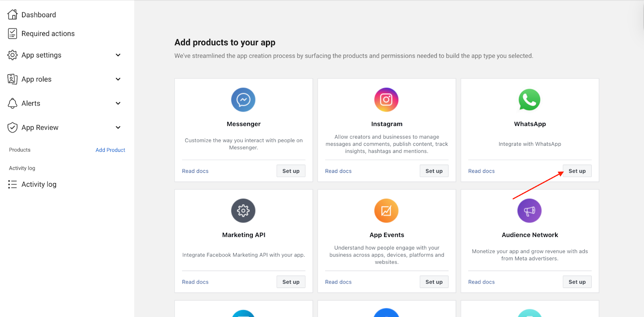Expand the App settings chevron
The height and width of the screenshot is (317, 644).
click(x=118, y=55)
